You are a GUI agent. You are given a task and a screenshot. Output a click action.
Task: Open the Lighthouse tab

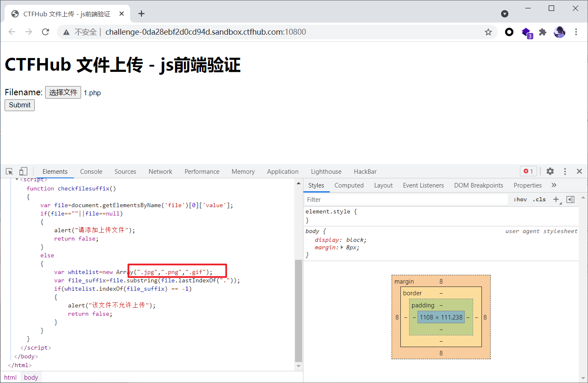coord(326,172)
